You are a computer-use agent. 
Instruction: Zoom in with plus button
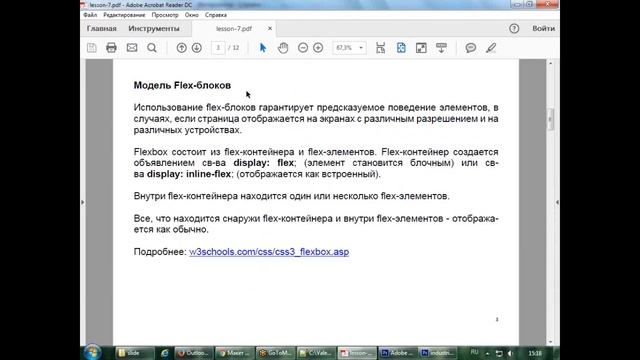(x=318, y=48)
